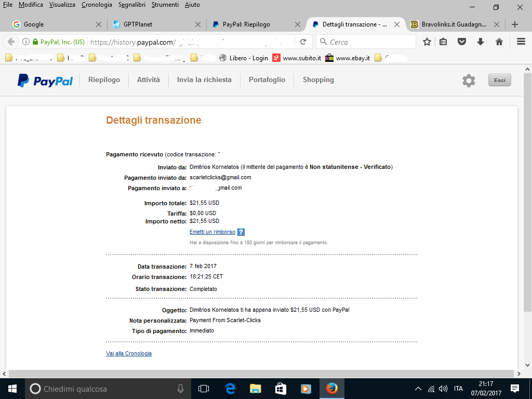The width and height of the screenshot is (532, 399).
Task: Click the Emetti un rimborso link
Action: pos(212,232)
